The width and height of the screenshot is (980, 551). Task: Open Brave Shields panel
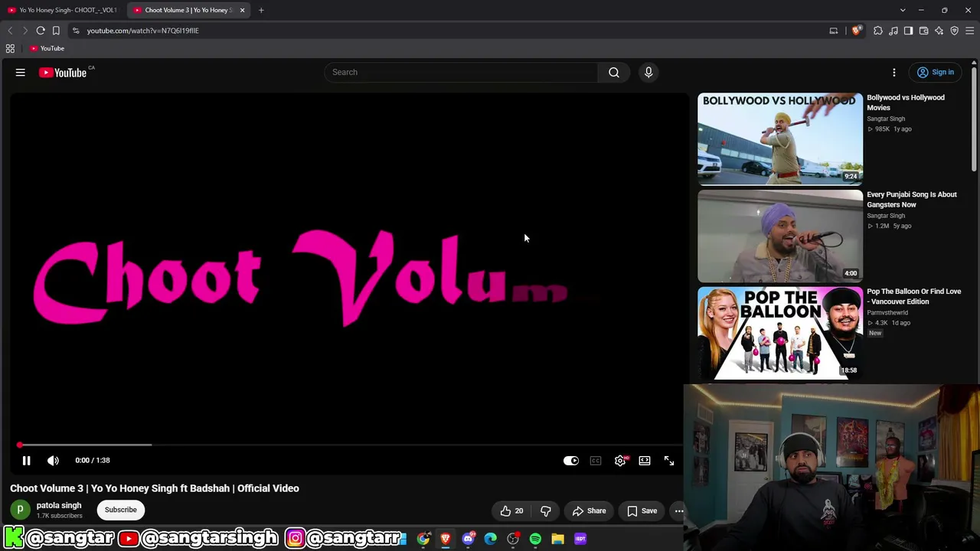[x=856, y=31]
